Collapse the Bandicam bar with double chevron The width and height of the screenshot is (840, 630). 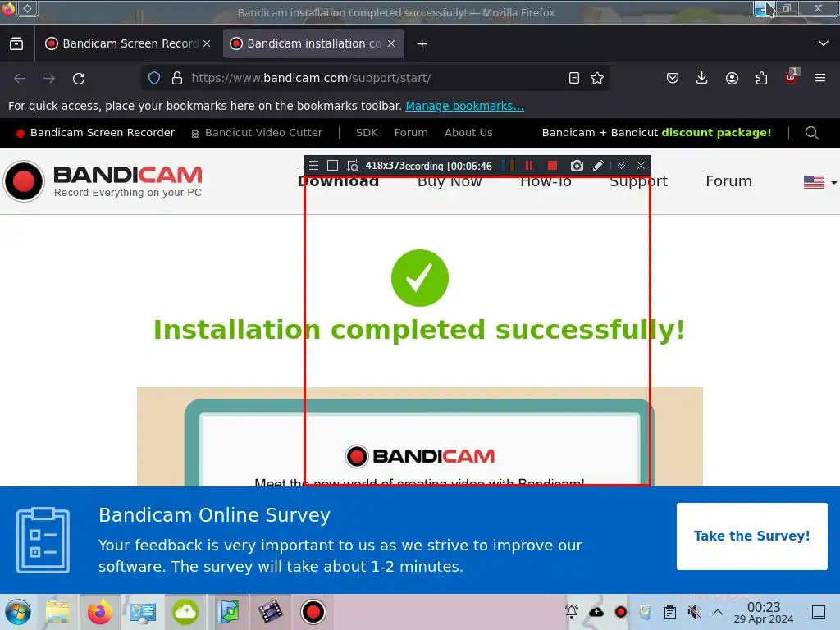pos(622,166)
